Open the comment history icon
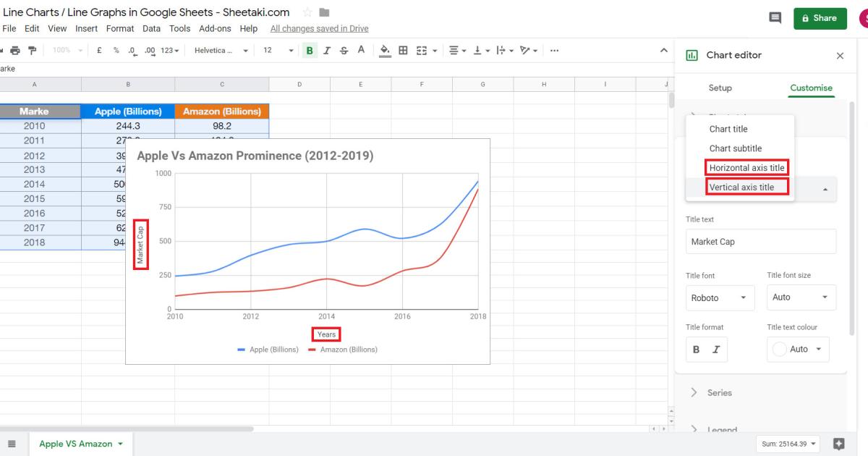This screenshot has width=868, height=456. coord(775,19)
